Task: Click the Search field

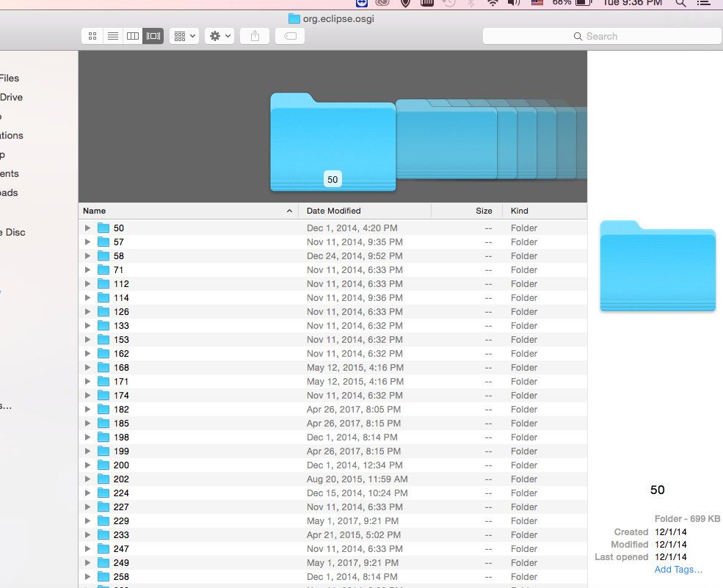Action: pos(602,36)
